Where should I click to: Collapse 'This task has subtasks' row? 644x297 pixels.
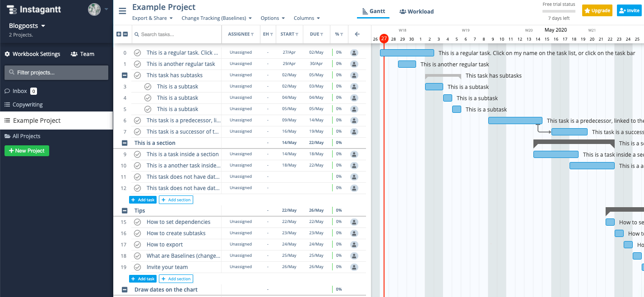(x=125, y=75)
